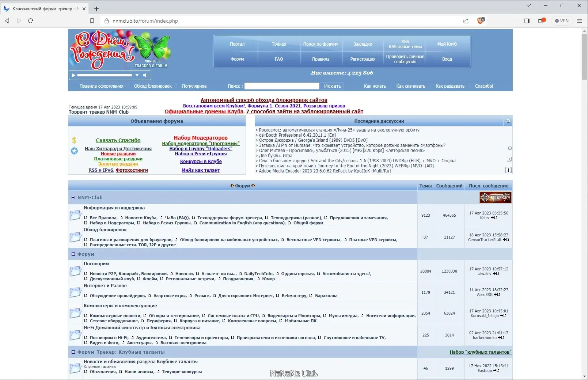The image size is (588, 380).
Task: Click the blue star badge icon
Action: point(74,151)
